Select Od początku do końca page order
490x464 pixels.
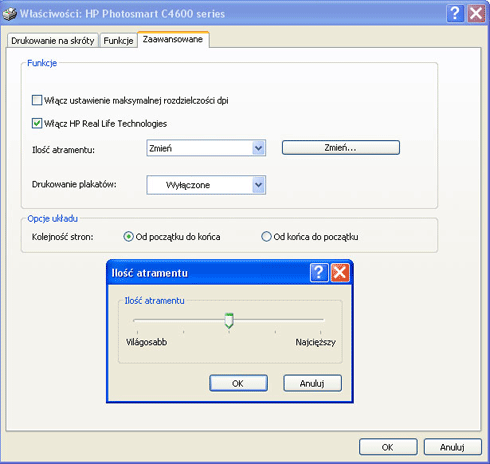[128, 237]
